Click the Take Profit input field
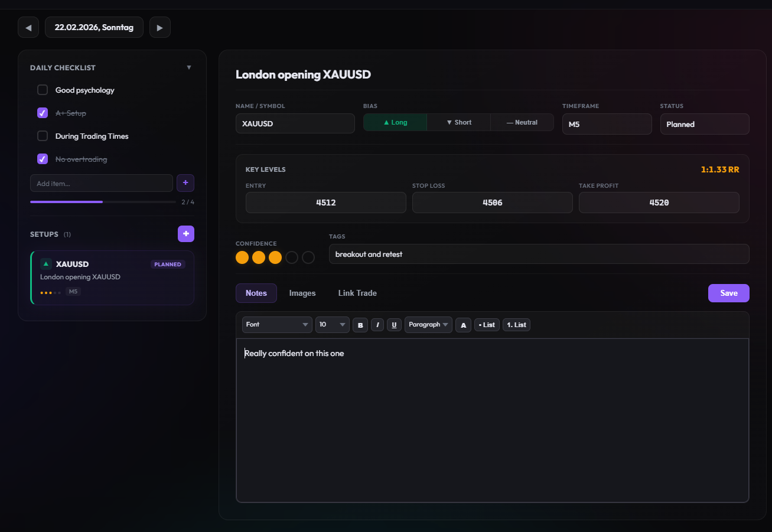The image size is (772, 532). (659, 203)
